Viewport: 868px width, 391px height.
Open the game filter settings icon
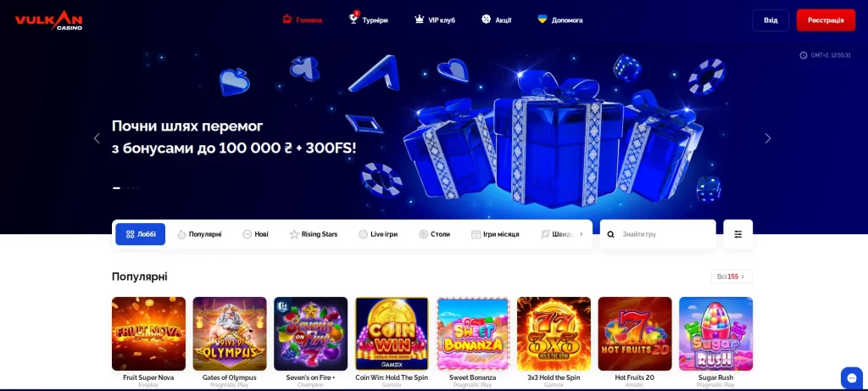[x=738, y=234]
